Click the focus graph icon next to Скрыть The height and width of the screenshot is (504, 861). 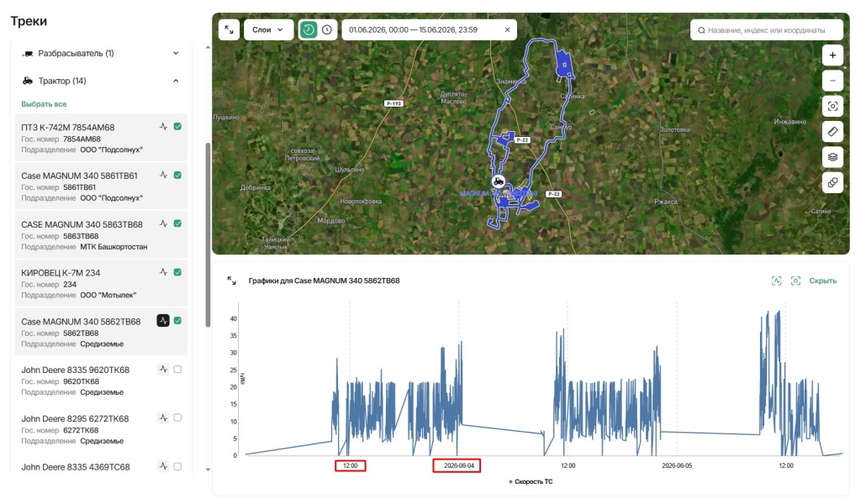click(x=795, y=281)
